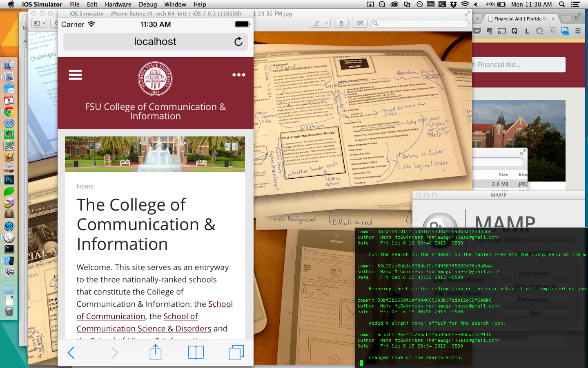Viewport: 588px width, 368px height.
Task: Open the Window menu
Action: point(175,4)
